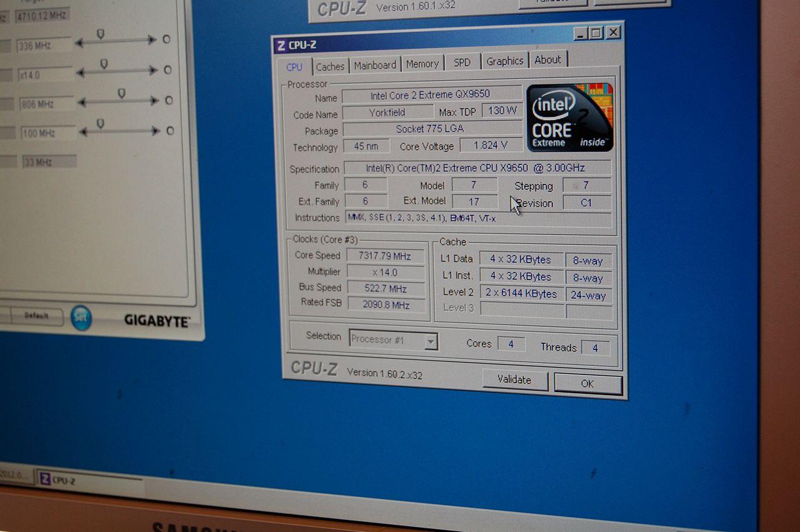Maximize the CPU-Z window
This screenshot has width=800, height=532.
point(596,33)
